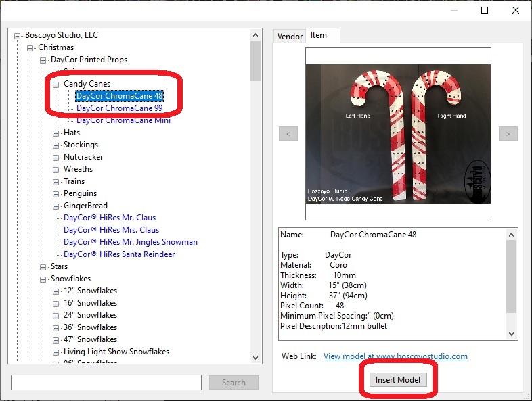Click the Insert Model button
The width and height of the screenshot is (532, 401).
coord(397,380)
